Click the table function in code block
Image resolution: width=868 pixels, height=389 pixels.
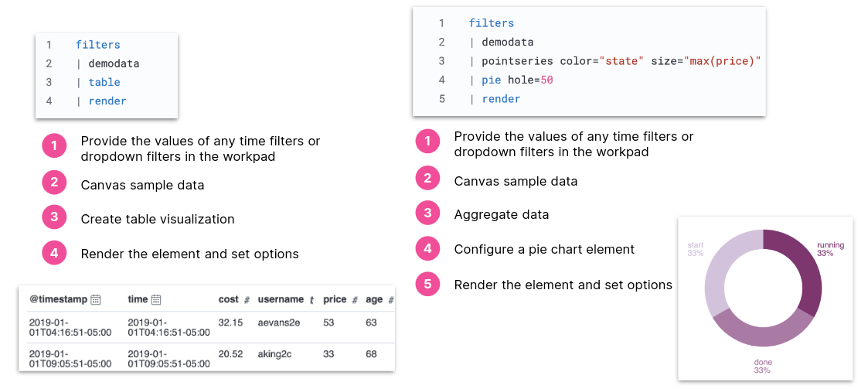point(104,82)
